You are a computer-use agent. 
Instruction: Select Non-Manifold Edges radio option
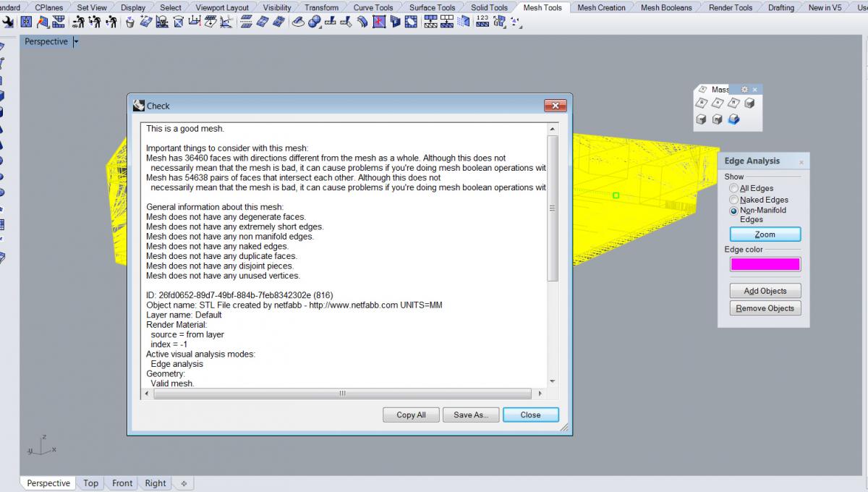click(733, 211)
